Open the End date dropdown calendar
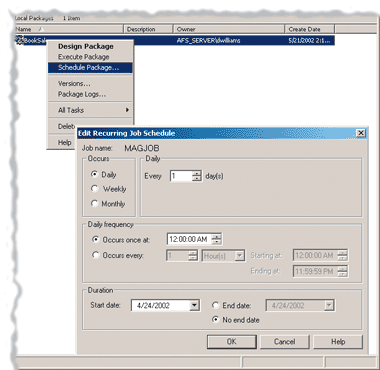 [x=329, y=305]
